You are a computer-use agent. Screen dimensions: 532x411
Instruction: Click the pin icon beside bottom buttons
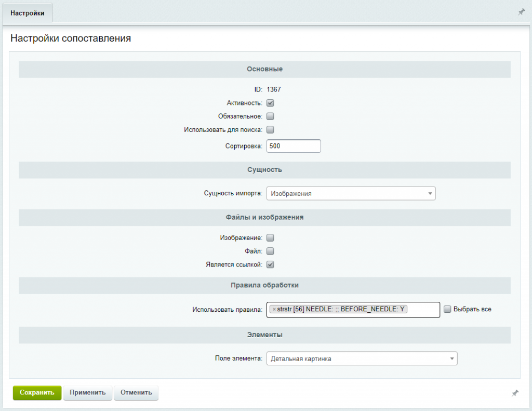[515, 393]
